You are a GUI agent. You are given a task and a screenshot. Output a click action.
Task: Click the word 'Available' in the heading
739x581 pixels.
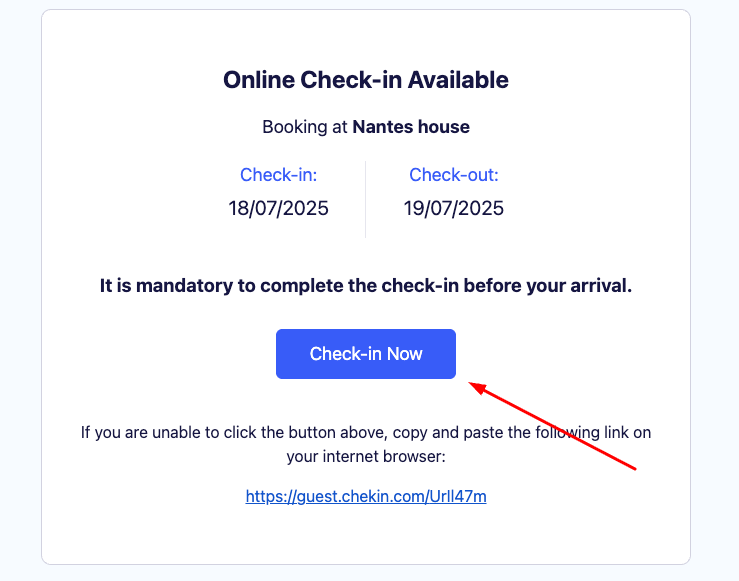[455, 80]
